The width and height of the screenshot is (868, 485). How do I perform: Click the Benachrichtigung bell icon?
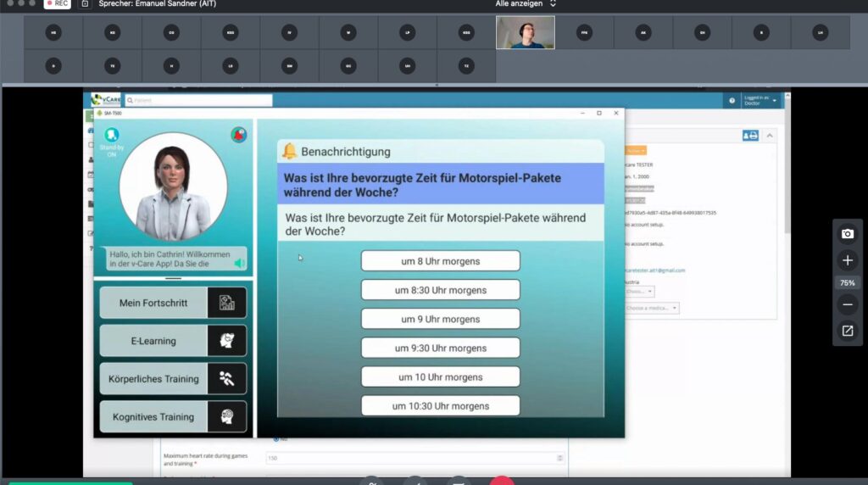(x=289, y=151)
